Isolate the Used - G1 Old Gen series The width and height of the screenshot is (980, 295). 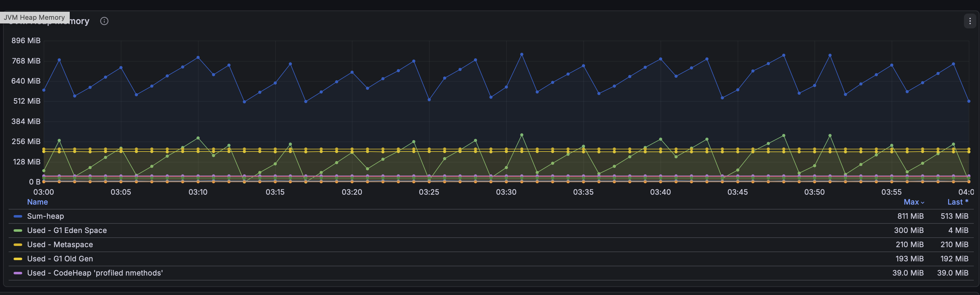click(x=60, y=259)
